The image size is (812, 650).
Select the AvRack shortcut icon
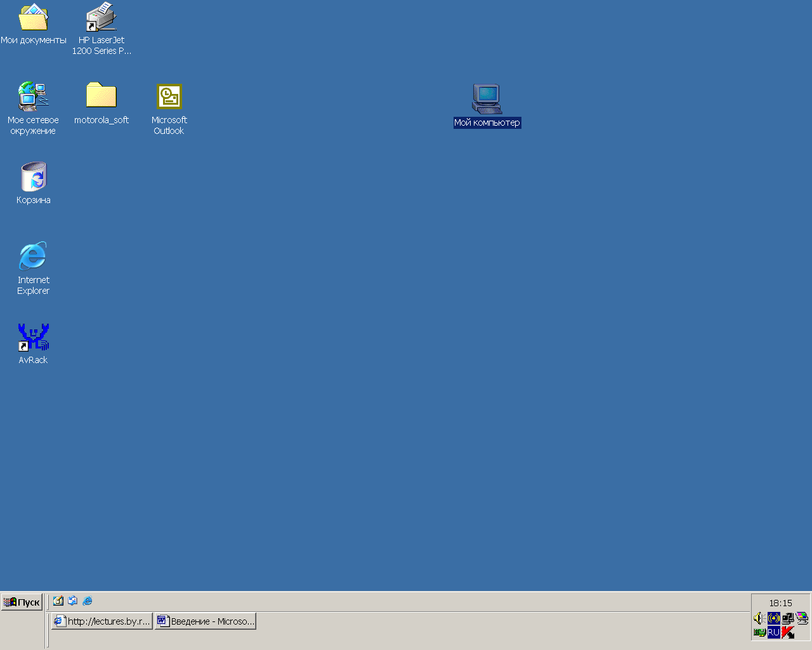(33, 338)
